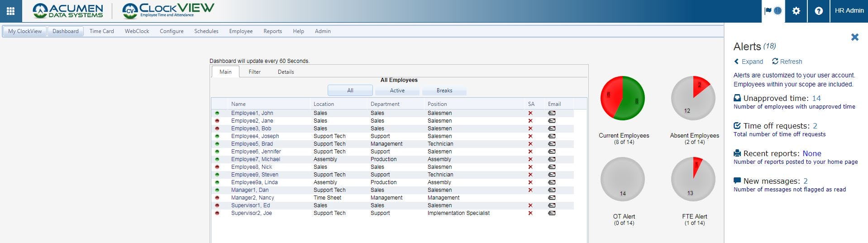Open the HR Admin user menu
Screen dimensions: 868x243
849,11
